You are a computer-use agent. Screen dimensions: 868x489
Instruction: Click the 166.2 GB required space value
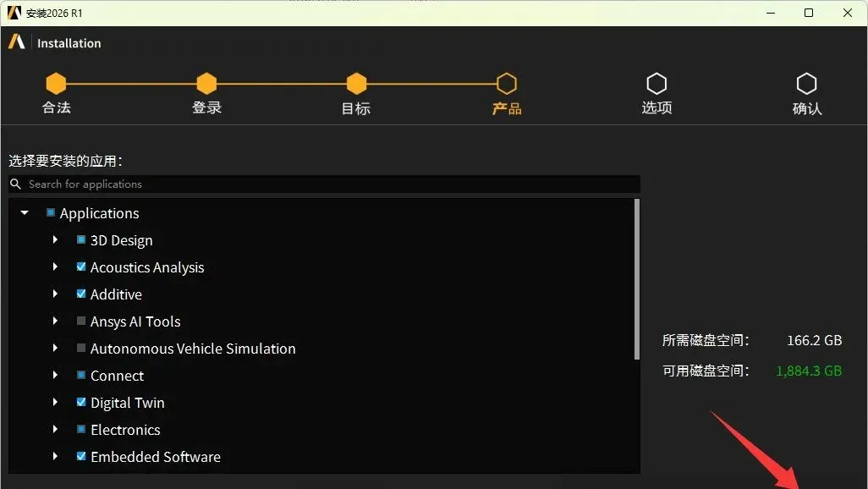click(x=815, y=340)
